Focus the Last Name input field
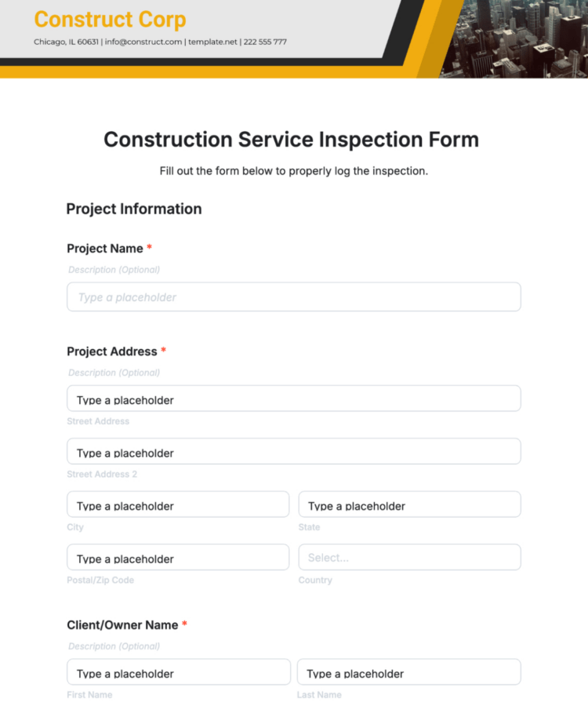588x706 pixels. (x=408, y=672)
